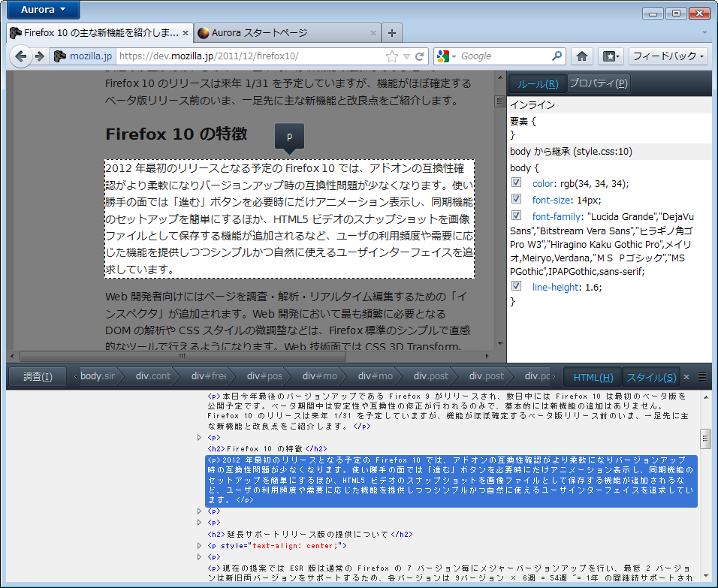Select the プロパティ(P) tab
Image resolution: width=718 pixels, height=588 pixels.
coord(599,83)
